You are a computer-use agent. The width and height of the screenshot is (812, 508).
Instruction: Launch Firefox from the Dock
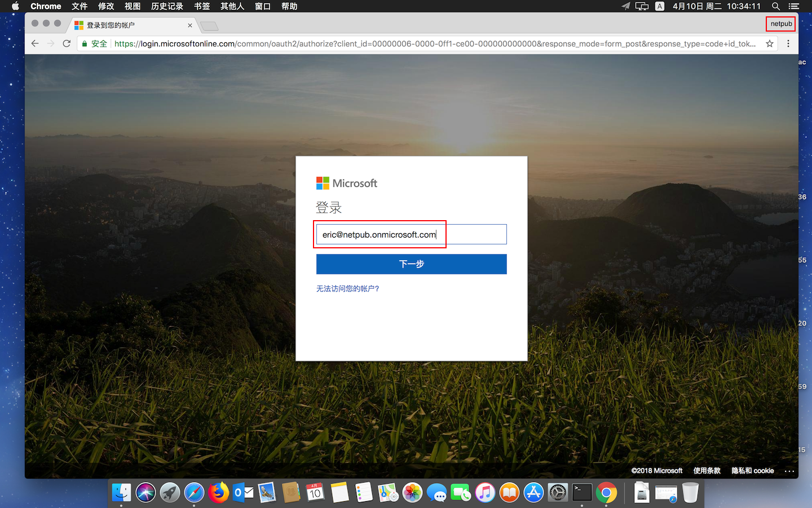[219, 493]
